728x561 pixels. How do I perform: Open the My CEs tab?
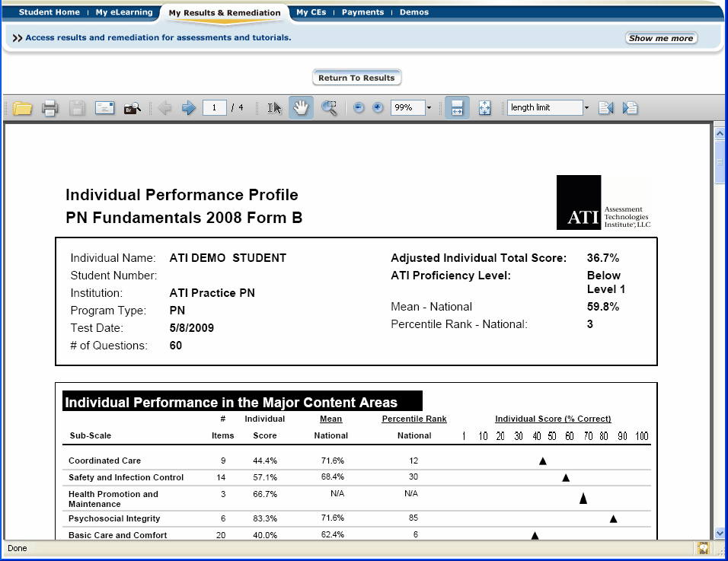pyautogui.click(x=311, y=12)
